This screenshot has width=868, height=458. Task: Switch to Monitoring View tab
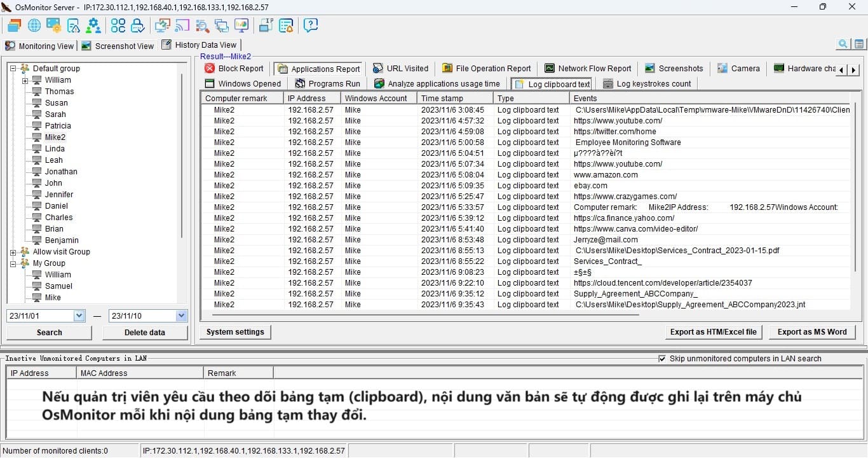pos(40,46)
